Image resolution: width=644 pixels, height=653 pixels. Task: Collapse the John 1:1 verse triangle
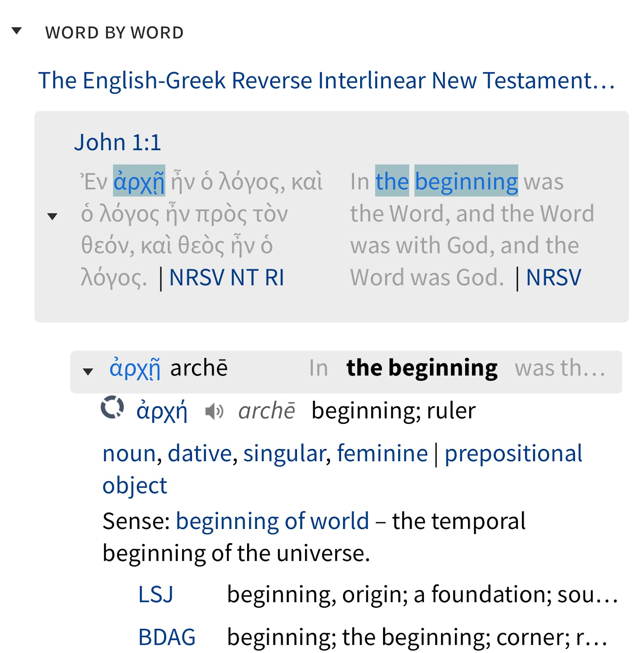coord(52,216)
